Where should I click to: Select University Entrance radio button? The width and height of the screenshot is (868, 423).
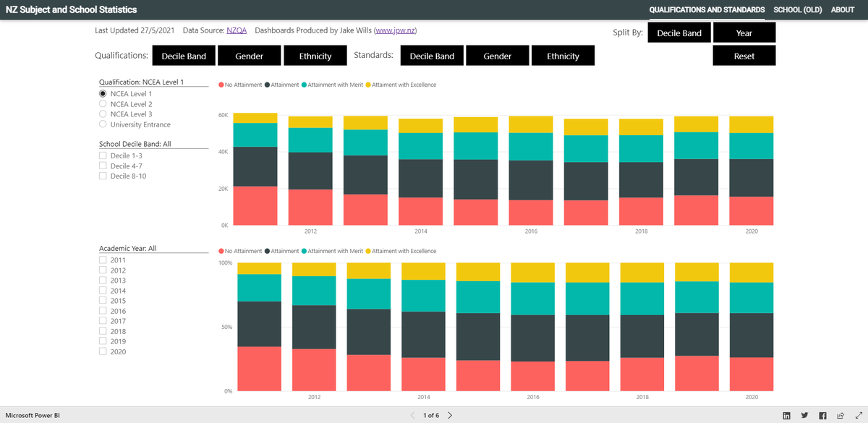coord(103,124)
